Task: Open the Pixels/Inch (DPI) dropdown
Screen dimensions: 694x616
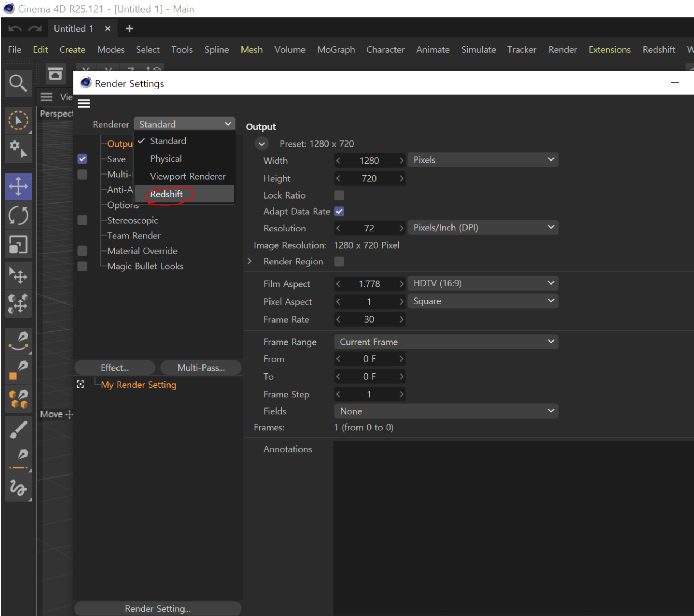Action: [x=483, y=228]
